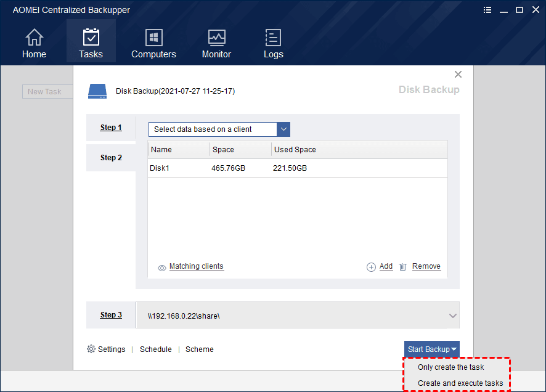Expand the destination path dropdown chevron
Image resolution: width=546 pixels, height=392 pixels.
453,316
